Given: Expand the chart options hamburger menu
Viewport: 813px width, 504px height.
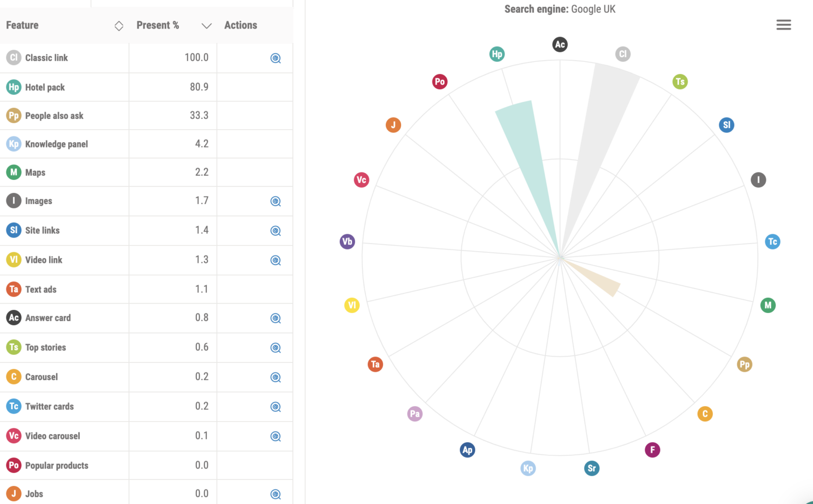Looking at the screenshot, I should [x=783, y=24].
